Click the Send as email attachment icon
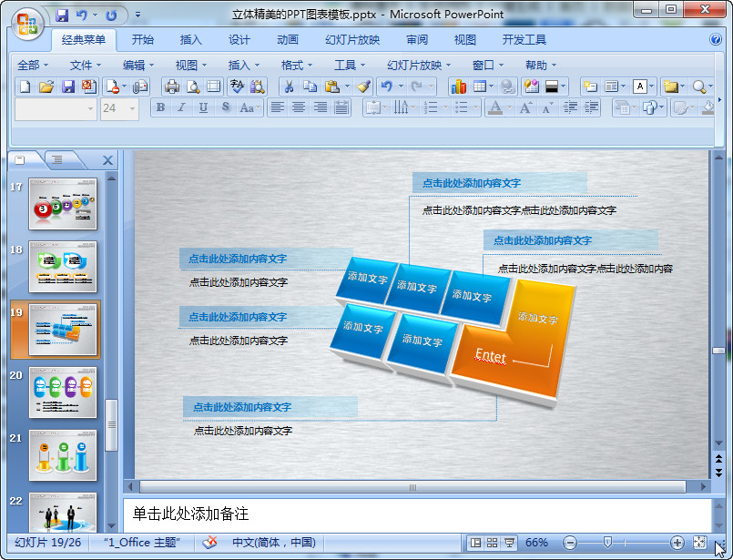The height and width of the screenshot is (560, 733). pos(140,87)
